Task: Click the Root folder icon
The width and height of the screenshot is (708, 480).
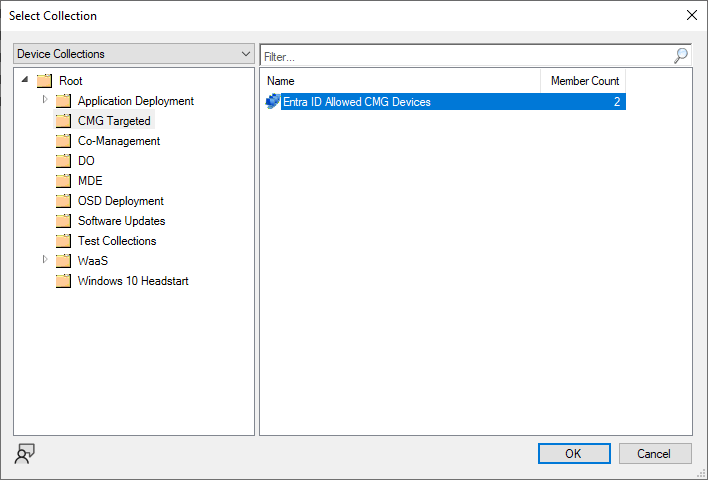Action: point(44,81)
